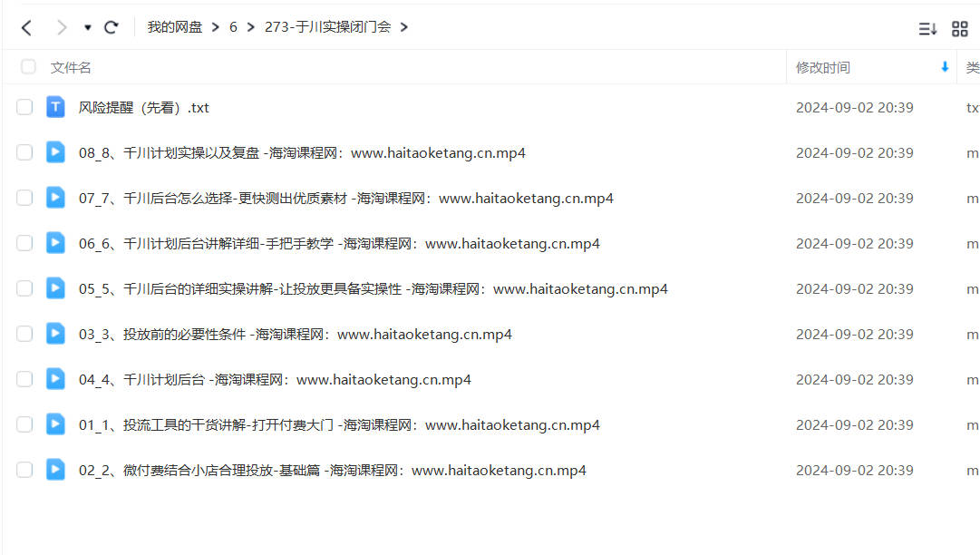Select checkbox for 05_5 千川后台的详细实操讲解 video
This screenshot has width=980, height=555.
pos(24,288)
